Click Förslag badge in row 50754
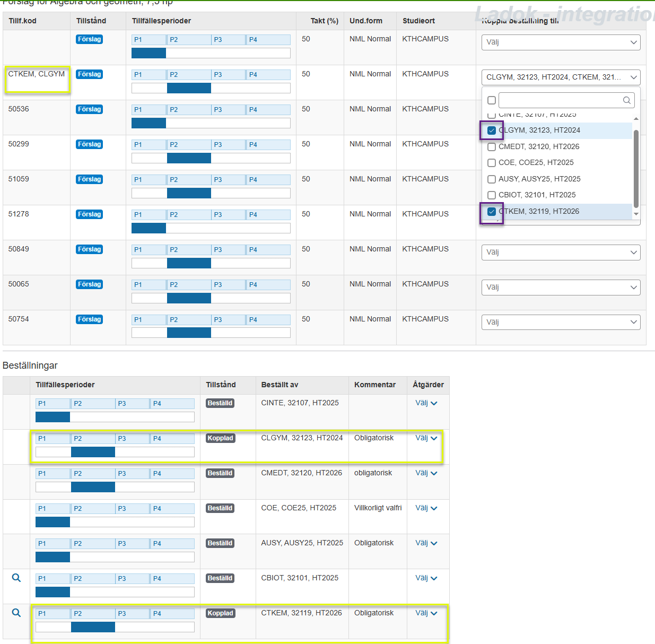This screenshot has width=655, height=644. click(x=89, y=319)
